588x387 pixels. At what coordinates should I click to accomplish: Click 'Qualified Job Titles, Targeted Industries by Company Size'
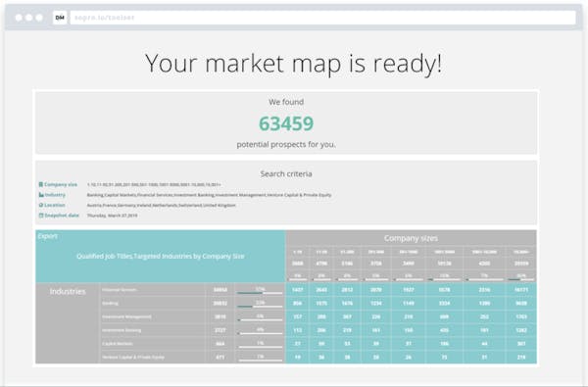point(161,256)
